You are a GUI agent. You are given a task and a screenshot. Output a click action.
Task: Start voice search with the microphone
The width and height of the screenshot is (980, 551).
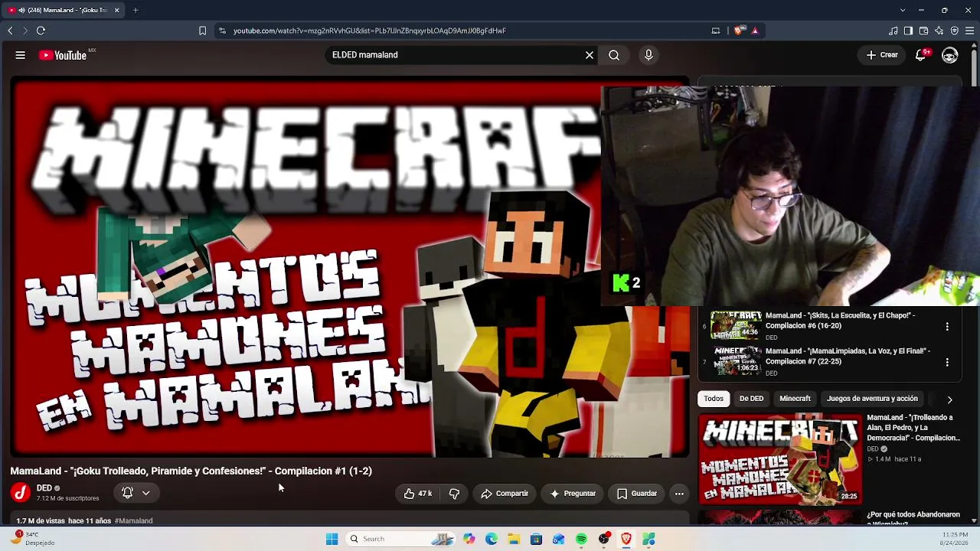[648, 55]
